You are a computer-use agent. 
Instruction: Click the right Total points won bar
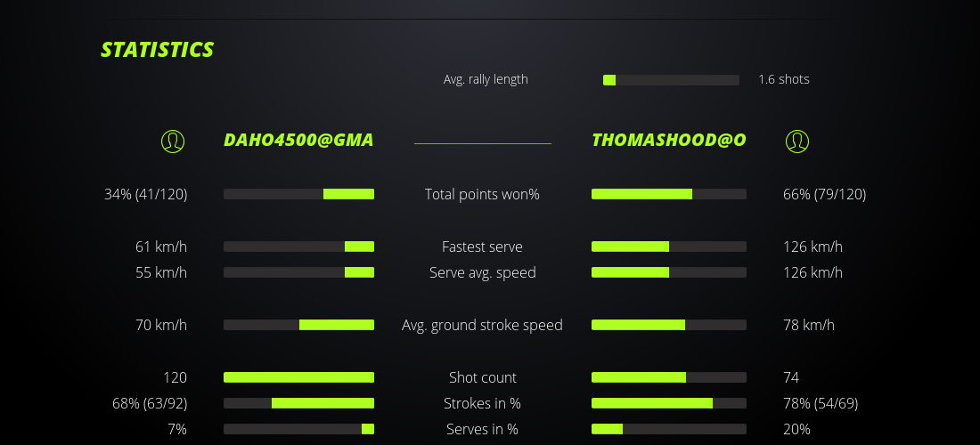tap(669, 194)
